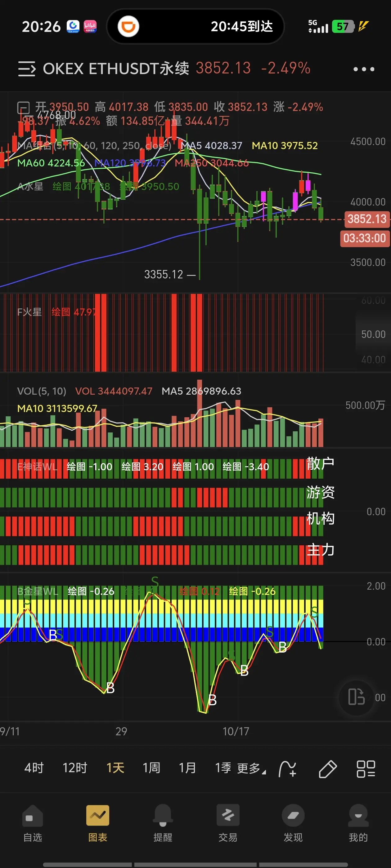Tap the 03:33:00 countdown label
This screenshot has height=868, width=391.
(365, 239)
